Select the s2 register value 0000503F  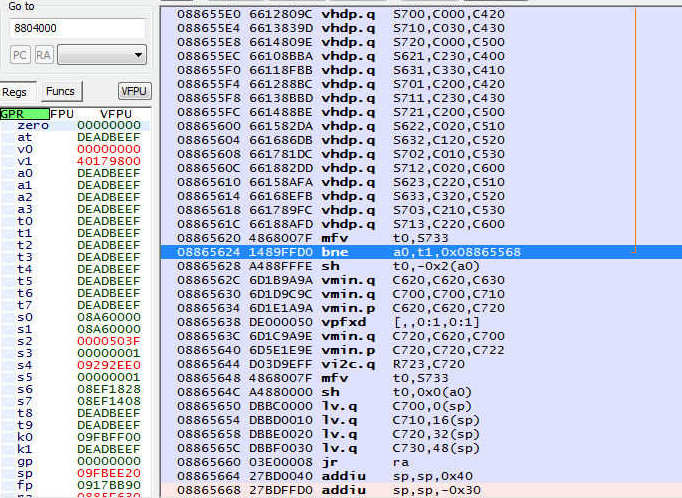108,341
